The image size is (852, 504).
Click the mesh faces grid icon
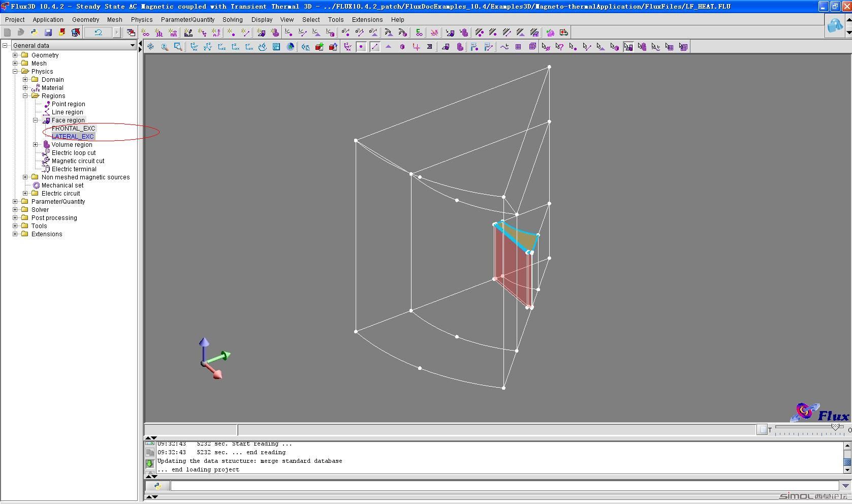click(518, 47)
